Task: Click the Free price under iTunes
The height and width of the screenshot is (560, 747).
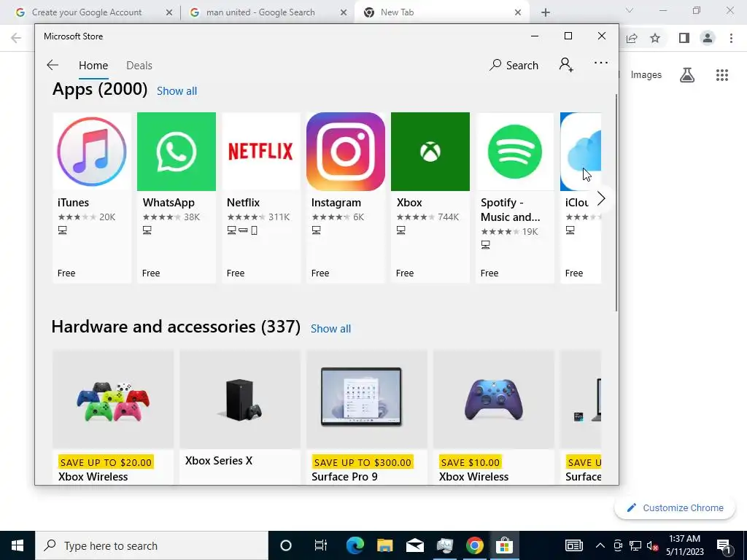Action: [66, 273]
